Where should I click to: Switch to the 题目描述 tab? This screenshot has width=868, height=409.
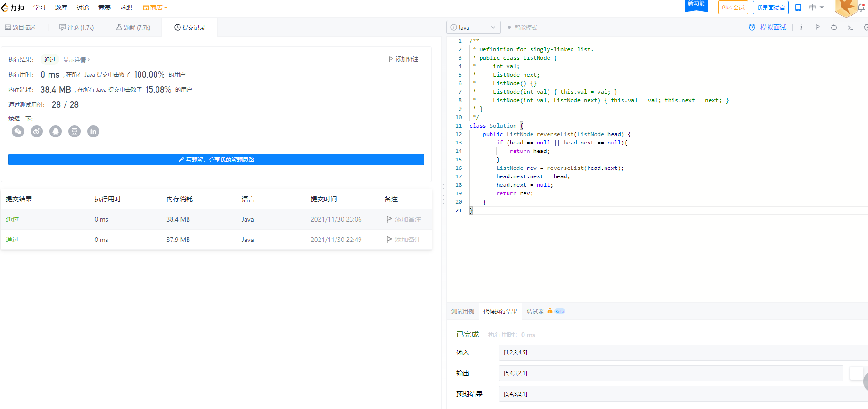tap(20, 27)
